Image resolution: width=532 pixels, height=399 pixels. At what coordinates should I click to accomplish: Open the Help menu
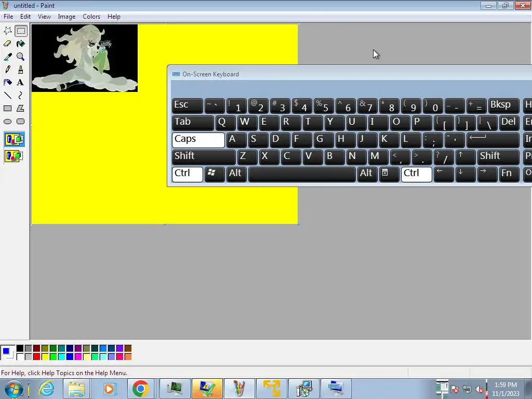pyautogui.click(x=114, y=17)
